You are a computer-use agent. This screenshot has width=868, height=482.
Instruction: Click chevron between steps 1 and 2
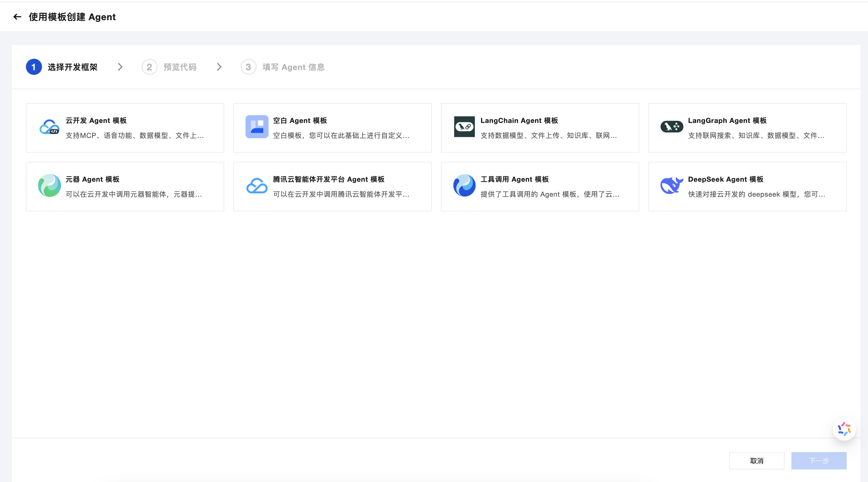pos(120,67)
